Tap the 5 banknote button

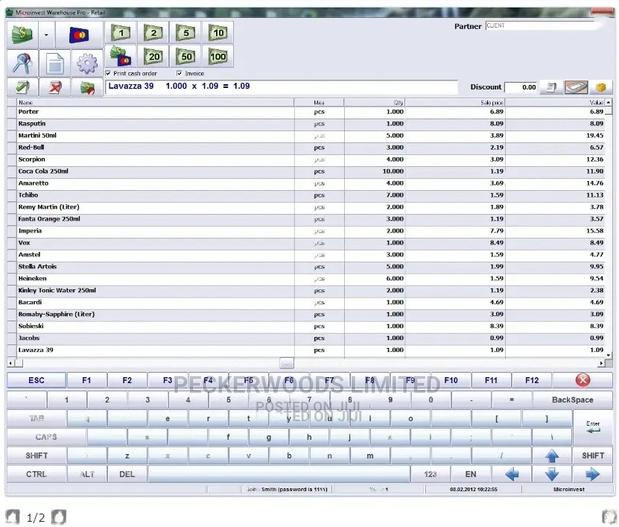click(x=186, y=32)
